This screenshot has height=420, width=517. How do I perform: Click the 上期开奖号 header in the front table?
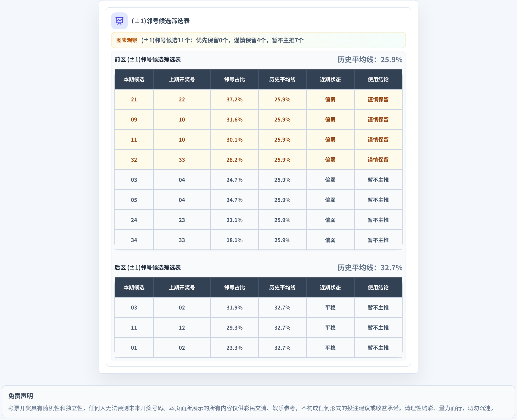click(x=182, y=79)
